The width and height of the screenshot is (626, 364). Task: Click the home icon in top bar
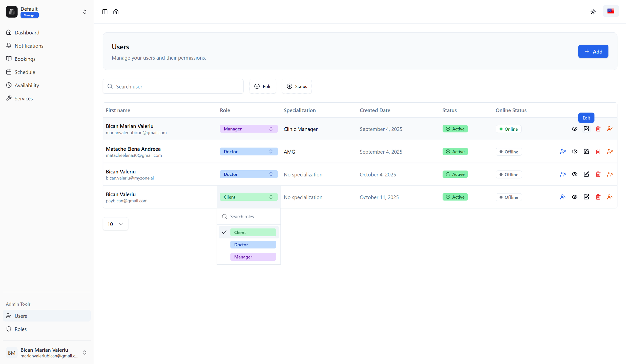116,12
